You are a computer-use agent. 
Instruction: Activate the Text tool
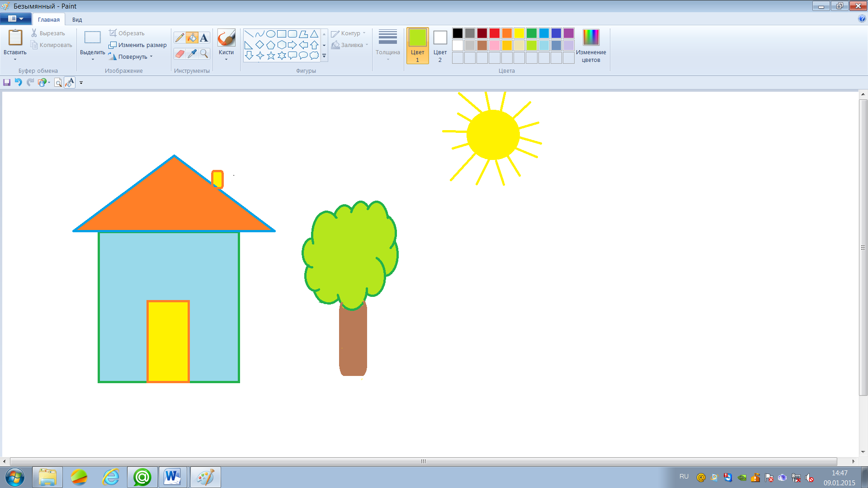point(204,38)
